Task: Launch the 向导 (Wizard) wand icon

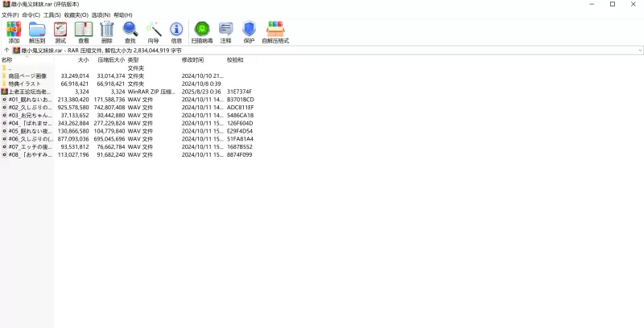Action: pyautogui.click(x=153, y=32)
